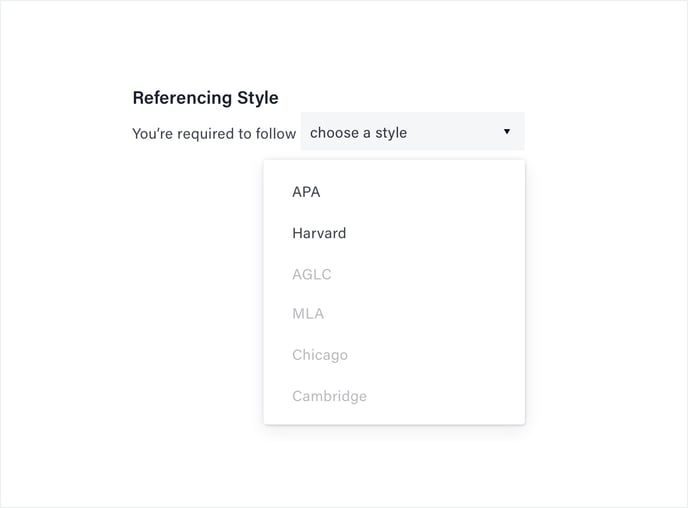688x508 pixels.
Task: Choose the Chicago option
Action: tap(320, 355)
